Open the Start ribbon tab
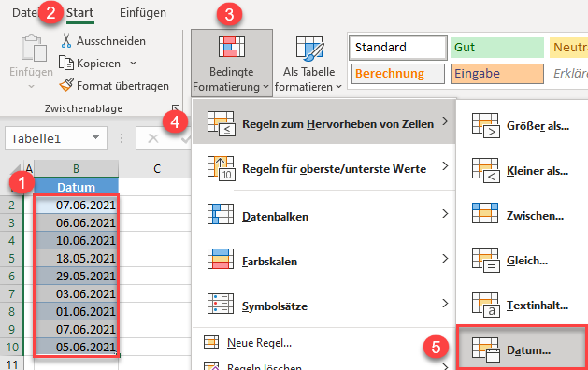This screenshot has width=588, height=370. tap(79, 13)
